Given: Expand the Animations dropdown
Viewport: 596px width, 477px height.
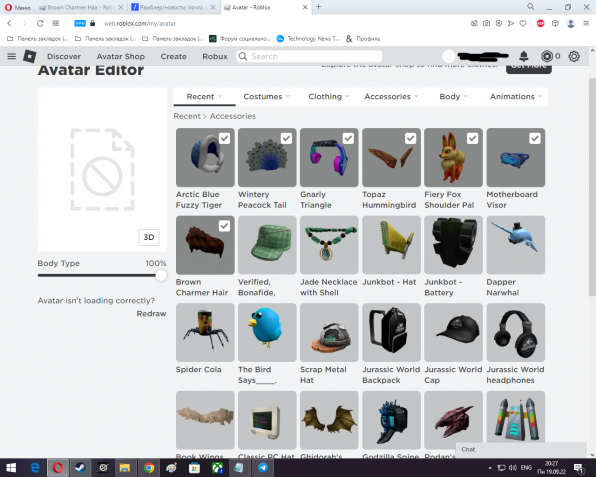Looking at the screenshot, I should 516,97.
